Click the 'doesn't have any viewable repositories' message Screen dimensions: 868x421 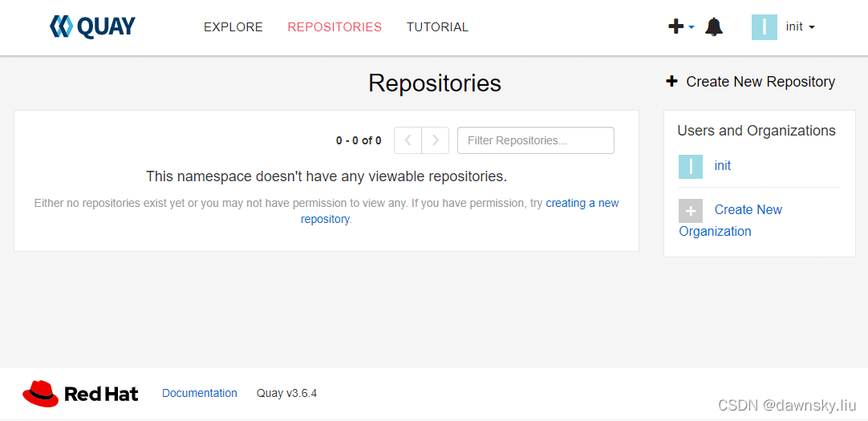point(327,176)
